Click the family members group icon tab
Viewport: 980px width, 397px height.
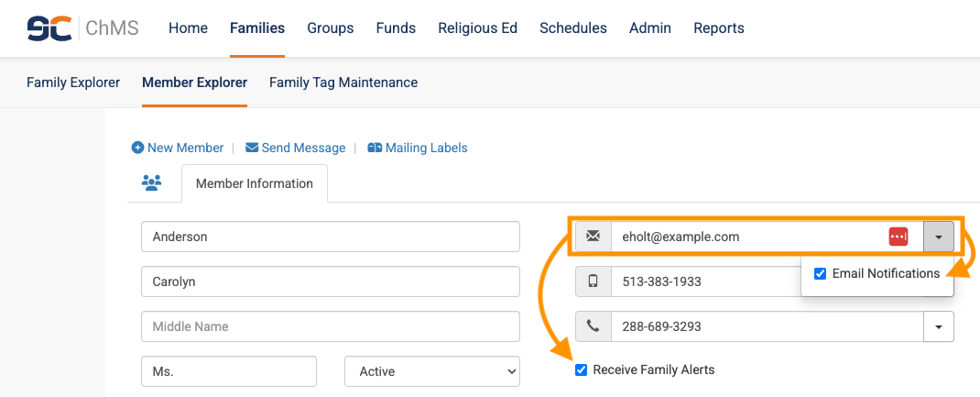click(x=152, y=183)
